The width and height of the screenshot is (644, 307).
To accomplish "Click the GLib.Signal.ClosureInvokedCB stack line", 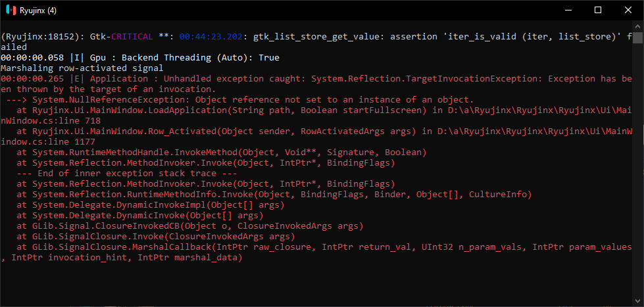I will click(x=189, y=226).
